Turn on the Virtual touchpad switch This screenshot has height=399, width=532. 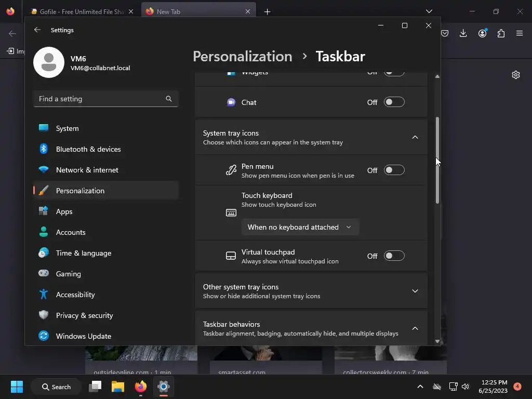click(x=394, y=256)
